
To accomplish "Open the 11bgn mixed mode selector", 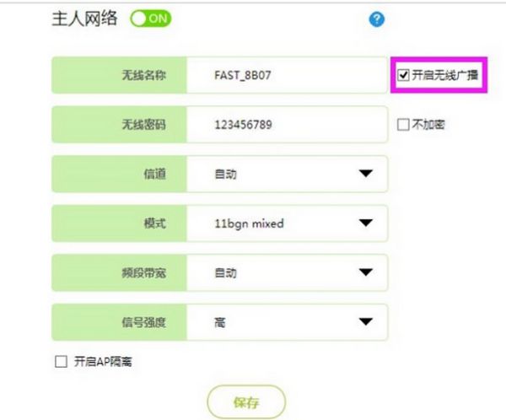I will point(287,223).
